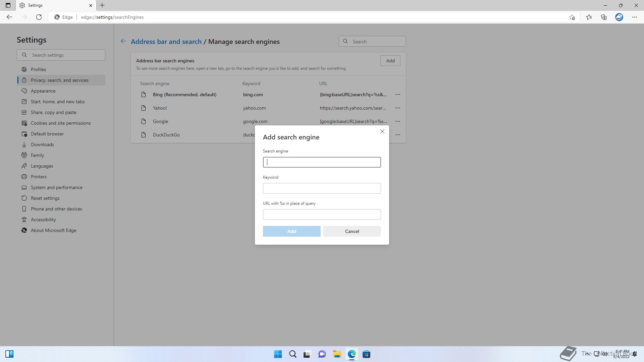This screenshot has height=362, width=644.
Task: Click the page icon beside the DuckDuckGo entry
Action: click(144, 135)
